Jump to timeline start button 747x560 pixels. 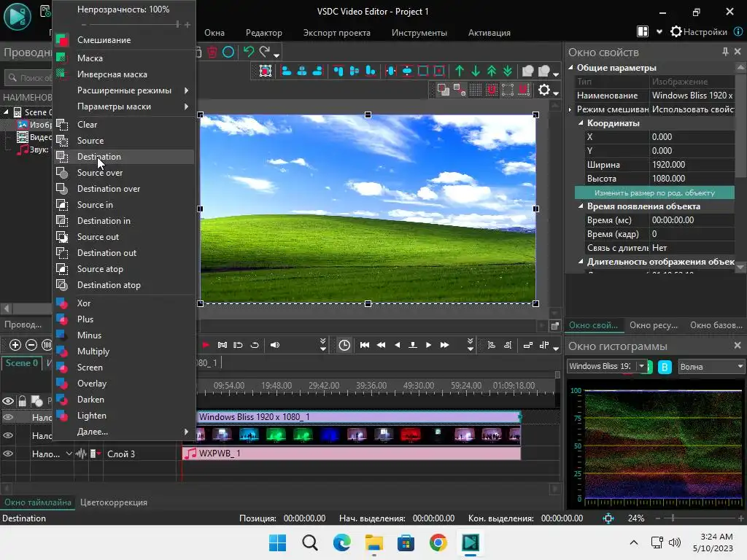[365, 345]
